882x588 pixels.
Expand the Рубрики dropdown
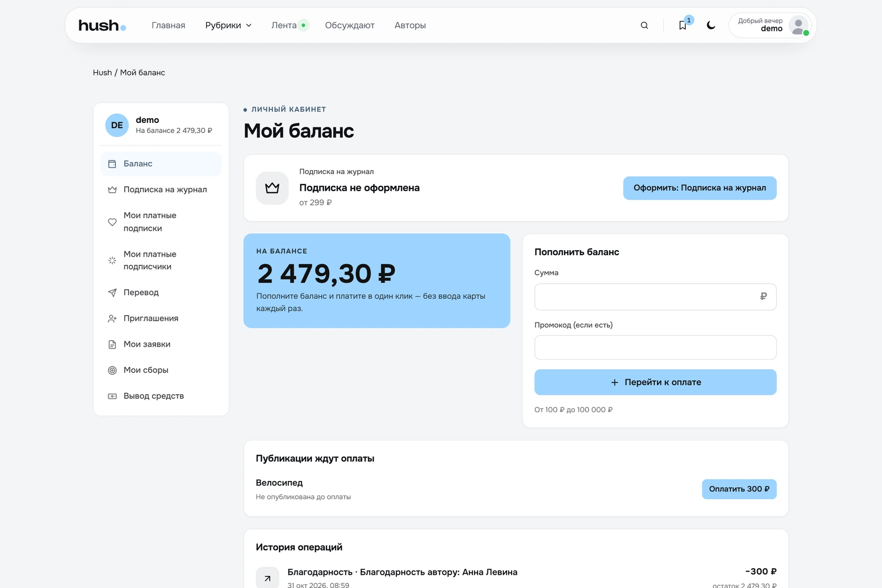(x=228, y=25)
